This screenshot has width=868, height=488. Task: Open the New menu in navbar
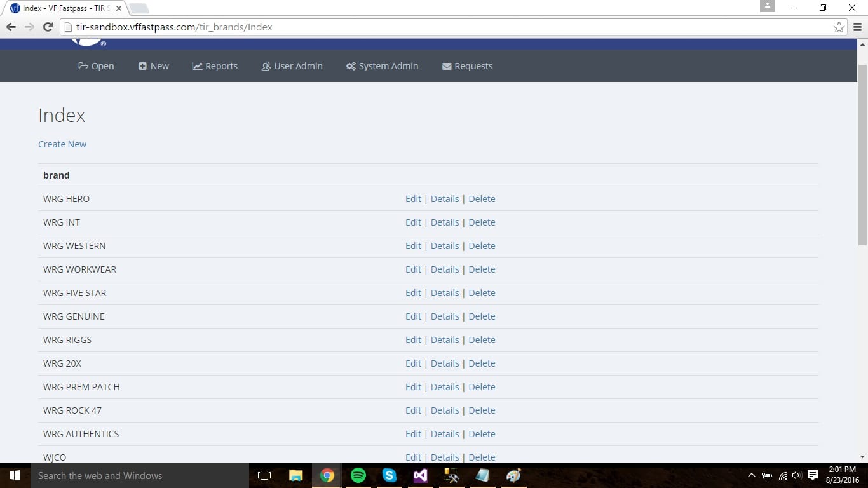pos(154,66)
